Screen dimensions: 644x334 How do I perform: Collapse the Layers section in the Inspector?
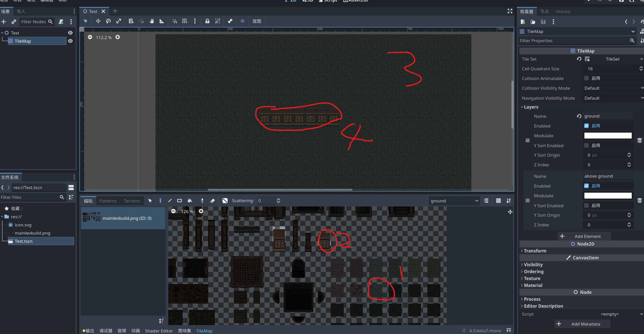523,107
